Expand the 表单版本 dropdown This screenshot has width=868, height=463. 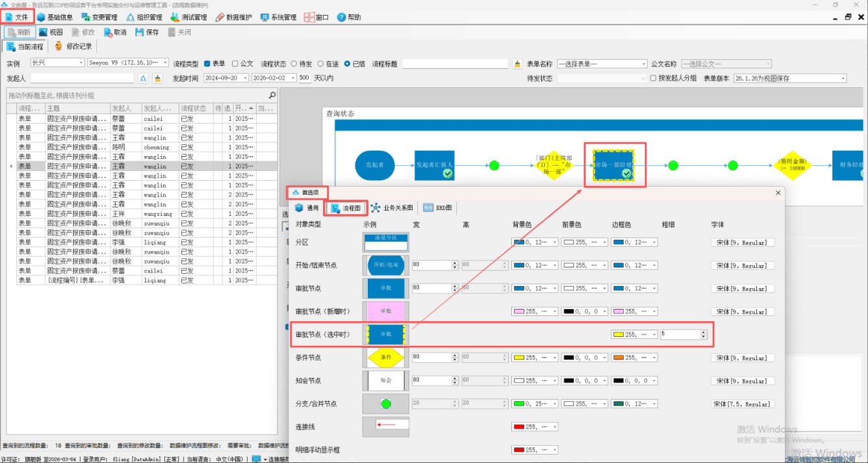790,78
